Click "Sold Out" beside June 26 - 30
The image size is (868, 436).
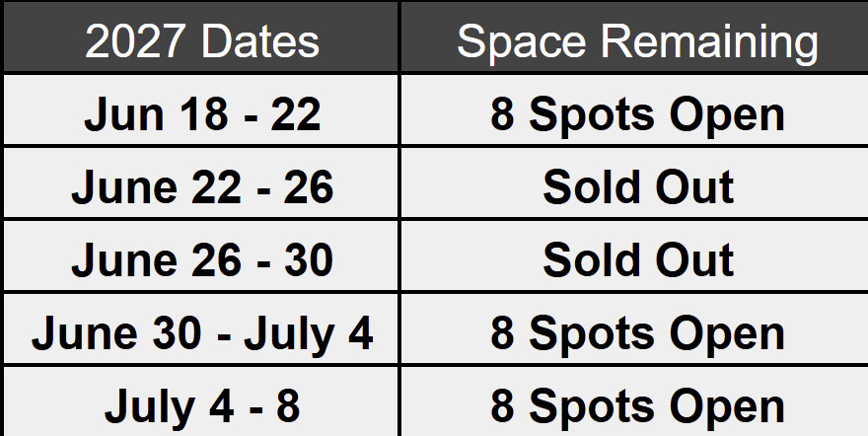[638, 259]
